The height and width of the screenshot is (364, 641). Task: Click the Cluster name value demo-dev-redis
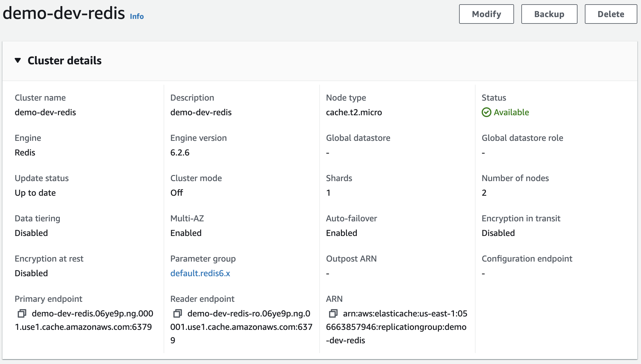(45, 112)
